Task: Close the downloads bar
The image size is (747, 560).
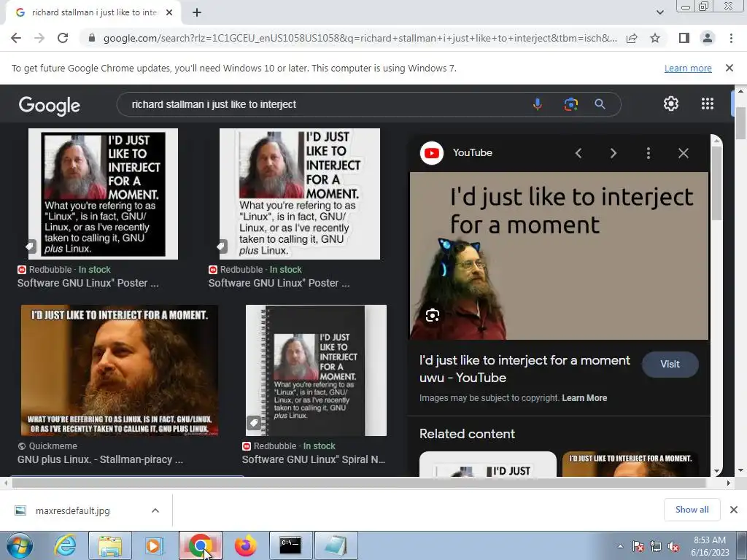Action: click(x=734, y=510)
